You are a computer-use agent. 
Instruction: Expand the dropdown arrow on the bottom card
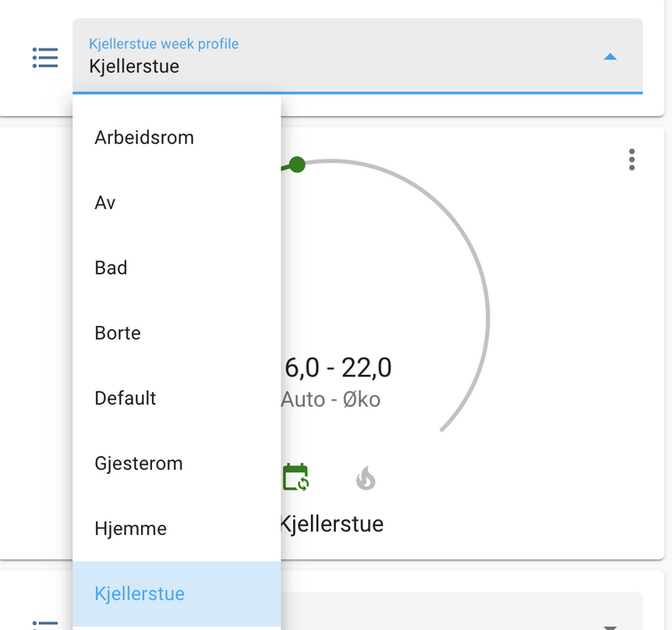611,626
